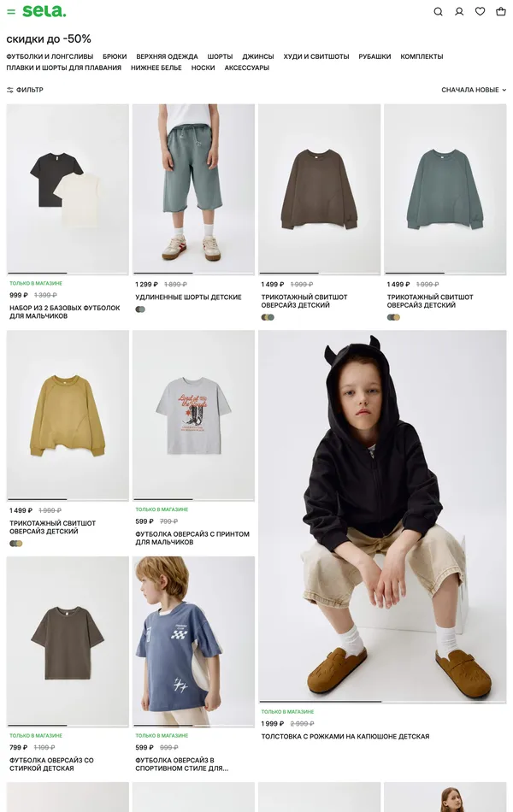513x812 pixels.
Task: Open the grey cowboy boot print t-shirt image
Action: 193,415
